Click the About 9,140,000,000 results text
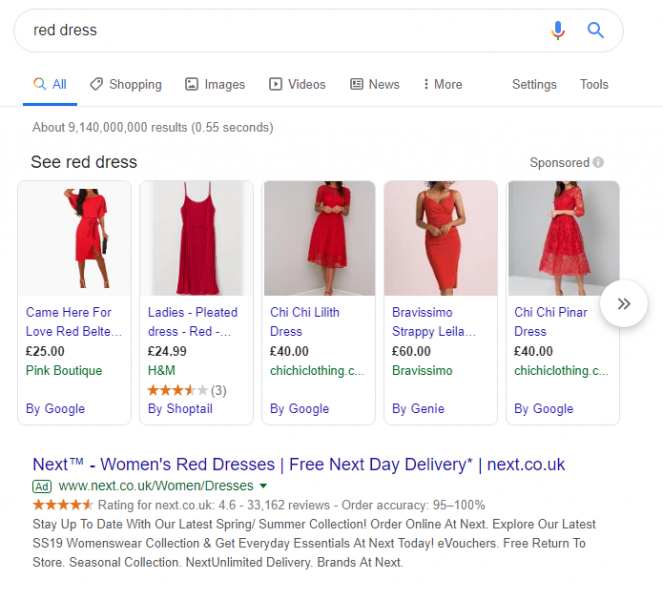The height and width of the screenshot is (600, 663). [153, 127]
